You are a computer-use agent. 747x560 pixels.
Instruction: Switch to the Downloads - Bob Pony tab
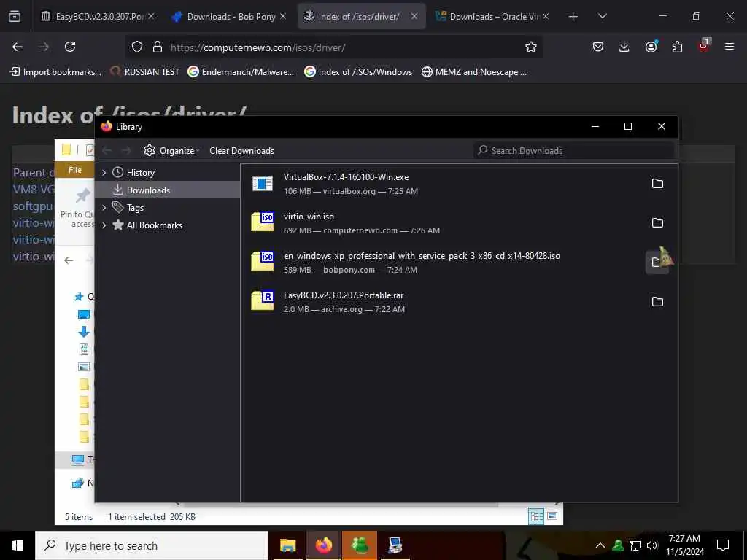click(x=230, y=16)
